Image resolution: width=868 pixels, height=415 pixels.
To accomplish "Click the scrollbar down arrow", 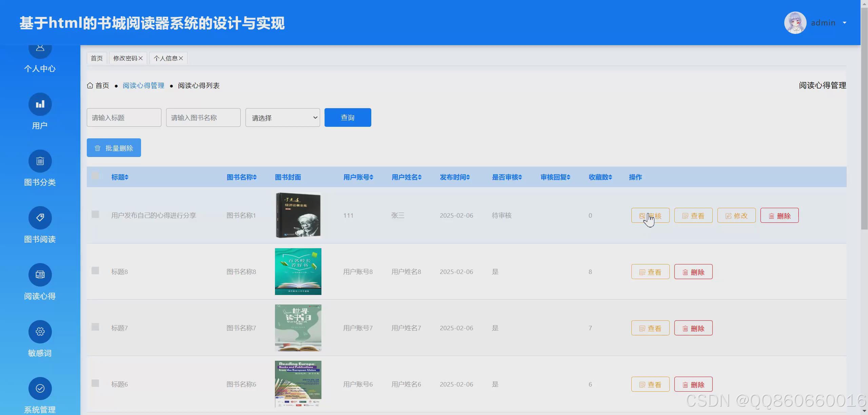I will point(864,411).
